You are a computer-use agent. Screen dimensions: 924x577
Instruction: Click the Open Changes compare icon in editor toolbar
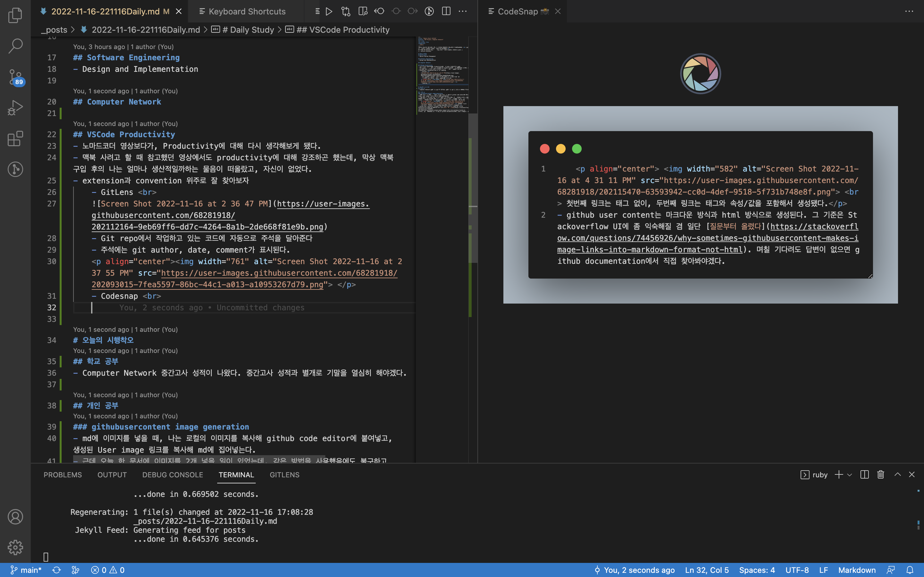tap(346, 12)
